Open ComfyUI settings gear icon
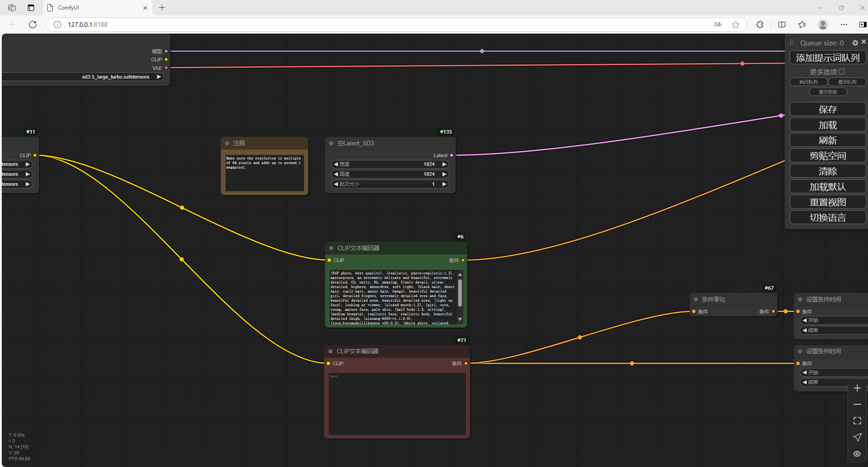 [x=855, y=43]
